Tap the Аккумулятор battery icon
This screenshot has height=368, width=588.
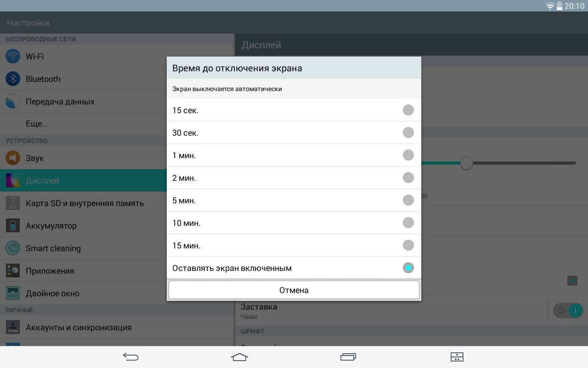click(x=13, y=226)
